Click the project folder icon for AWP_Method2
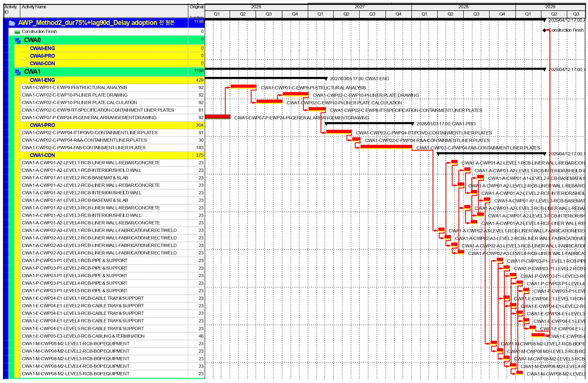 (12, 23)
